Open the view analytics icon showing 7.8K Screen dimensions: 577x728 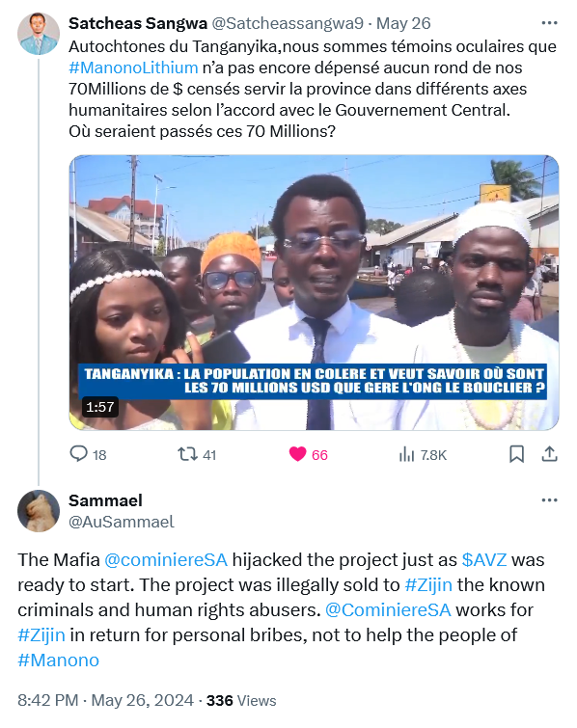coord(406,454)
